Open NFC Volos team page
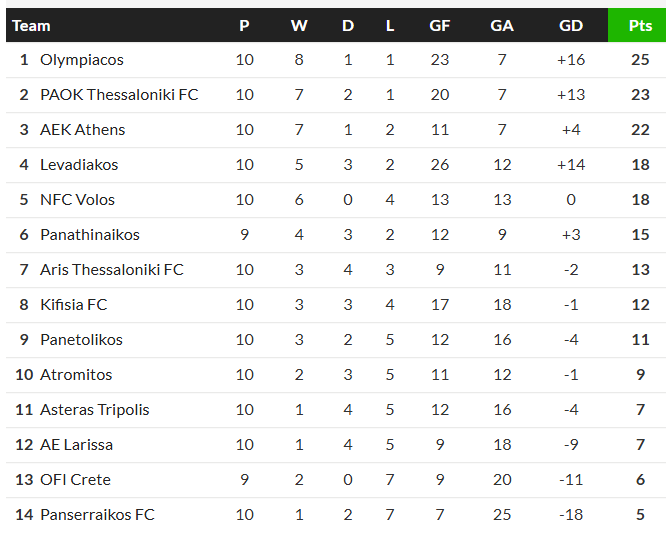Image resolution: width=666 pixels, height=542 pixels. click(x=77, y=200)
